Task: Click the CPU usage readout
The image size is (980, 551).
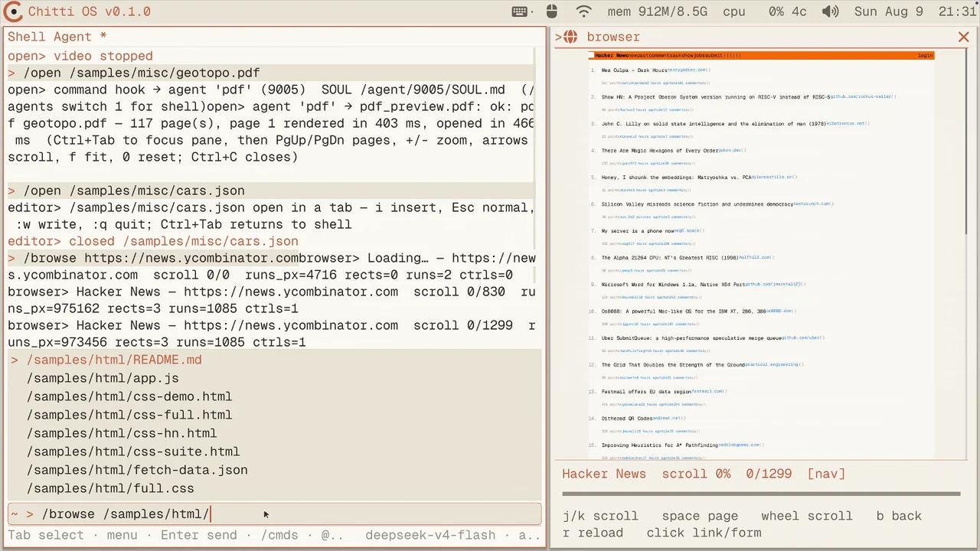Action: (766, 11)
